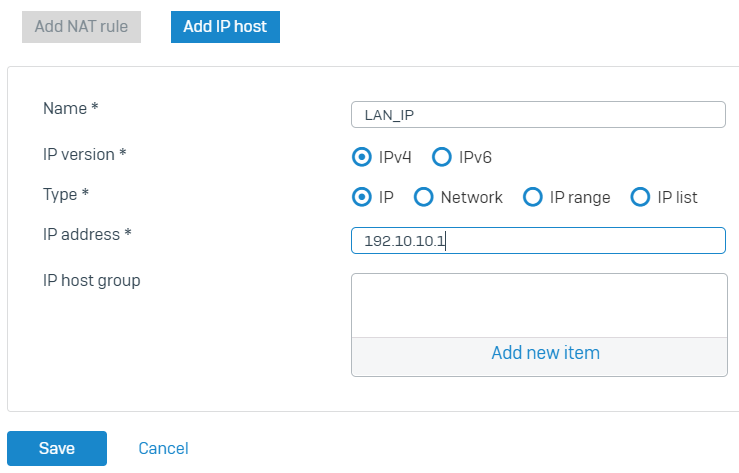Click the IP host group label
This screenshot has height=473, width=739.
click(x=91, y=280)
